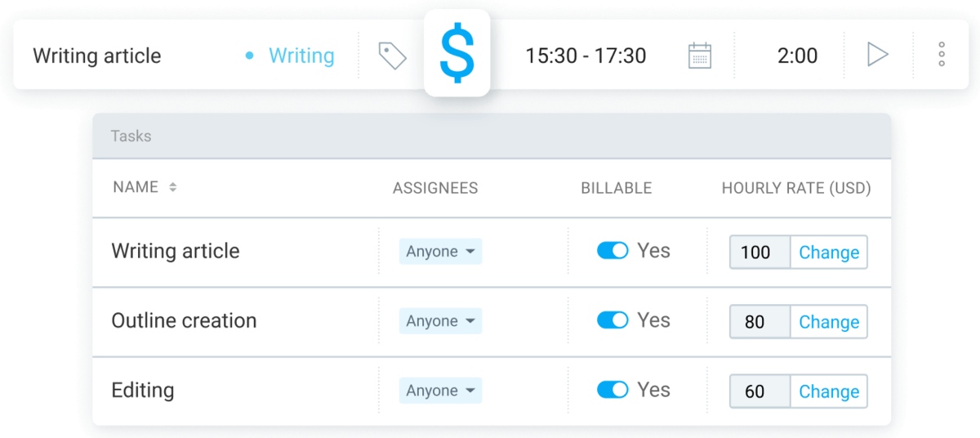Switch off billable toggle for Editing
Image resolution: width=980 pixels, height=438 pixels.
pos(612,390)
